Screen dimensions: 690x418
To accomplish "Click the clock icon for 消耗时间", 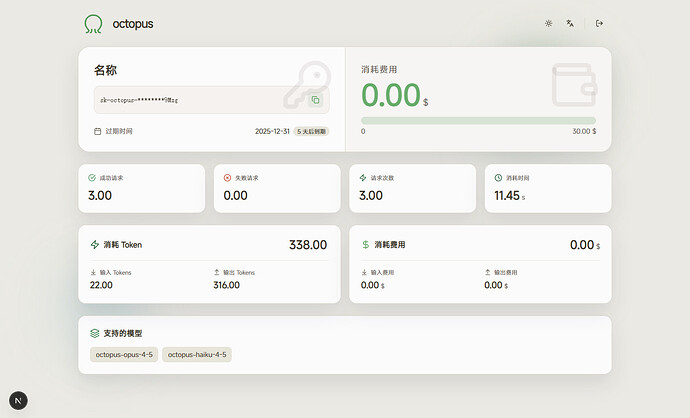I will pos(498,178).
